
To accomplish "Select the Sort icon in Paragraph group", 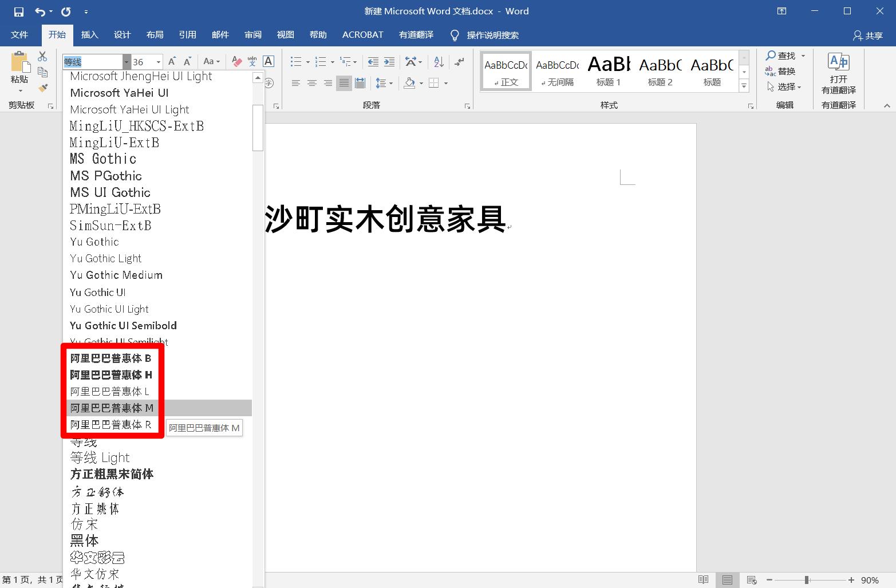I will pos(438,61).
